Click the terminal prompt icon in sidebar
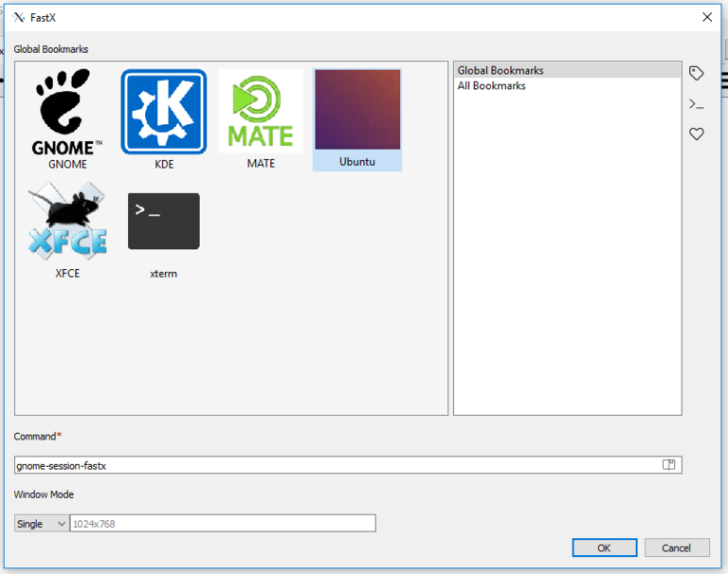 click(697, 104)
